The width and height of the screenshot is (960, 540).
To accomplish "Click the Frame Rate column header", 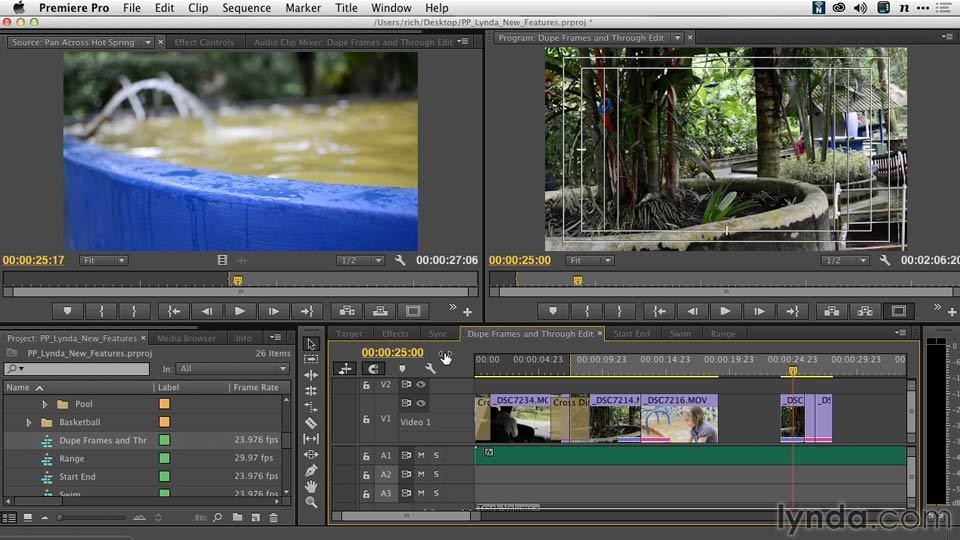I will coord(256,388).
